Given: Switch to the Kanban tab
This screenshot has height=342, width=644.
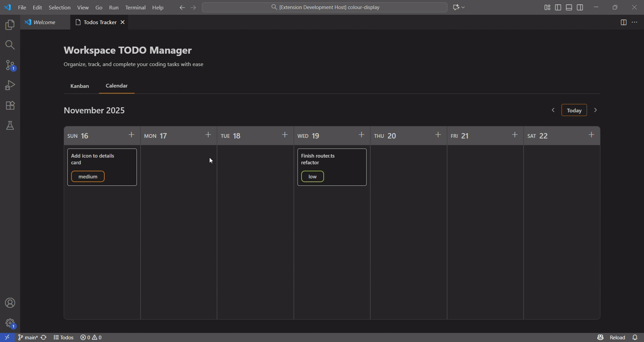Looking at the screenshot, I should (79, 86).
